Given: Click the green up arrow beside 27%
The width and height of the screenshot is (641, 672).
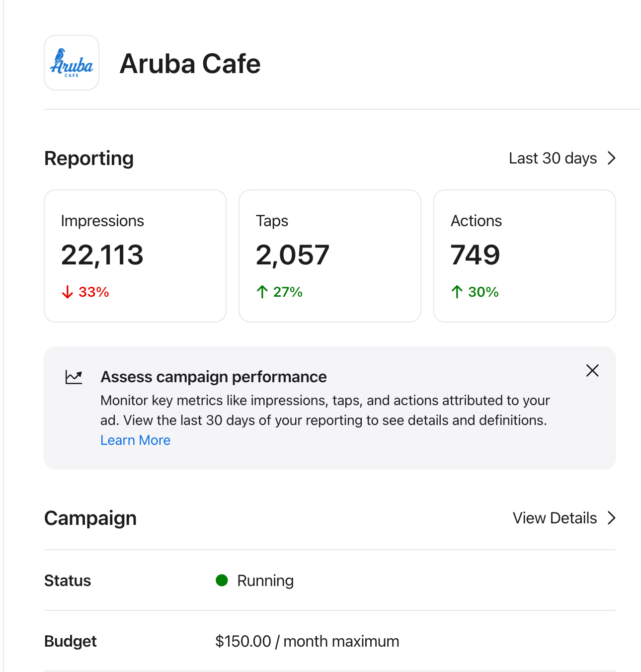Looking at the screenshot, I should [262, 292].
